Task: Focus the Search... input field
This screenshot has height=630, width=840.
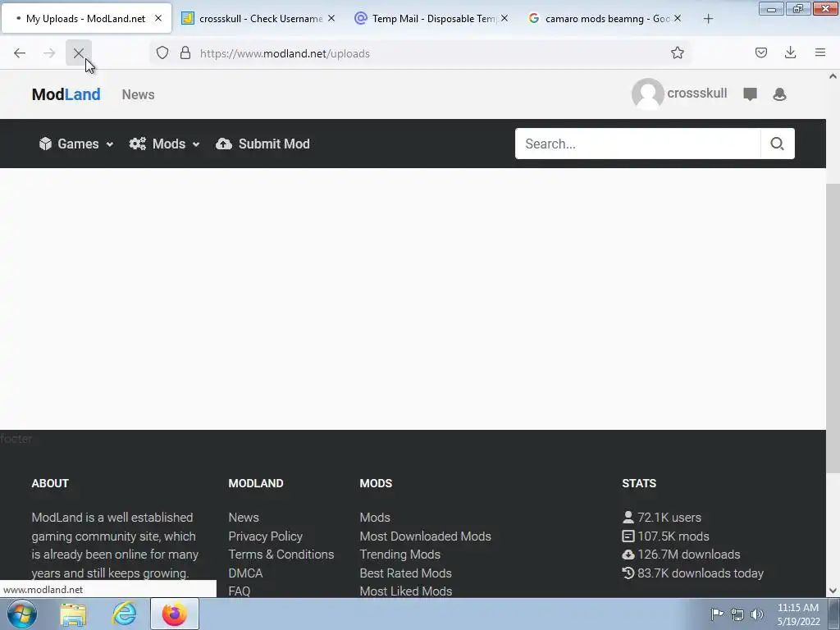Action: click(637, 144)
